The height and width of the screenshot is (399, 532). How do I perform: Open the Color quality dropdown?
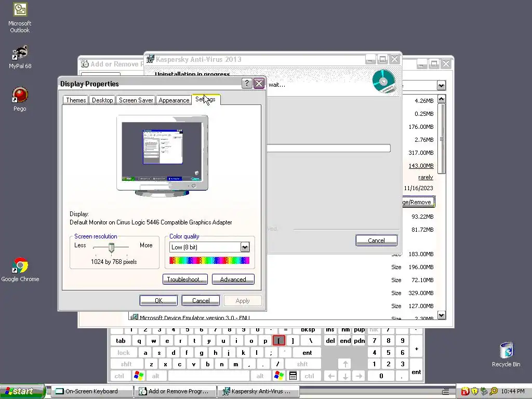[x=245, y=247]
